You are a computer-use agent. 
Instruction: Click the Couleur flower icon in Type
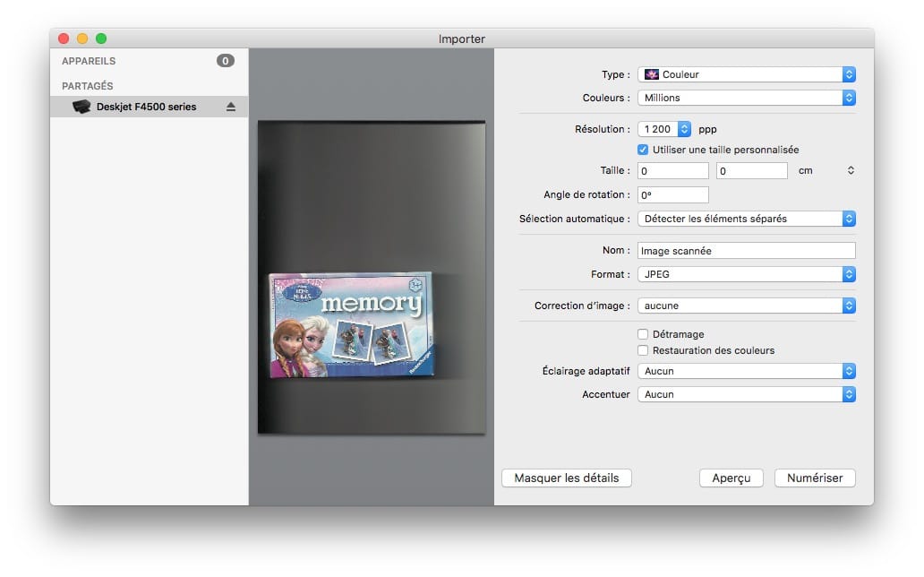click(651, 74)
